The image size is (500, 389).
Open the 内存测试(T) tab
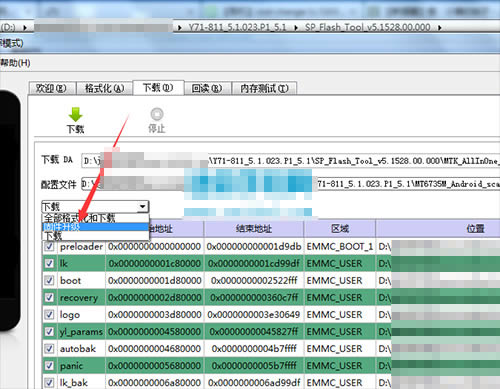pos(264,88)
